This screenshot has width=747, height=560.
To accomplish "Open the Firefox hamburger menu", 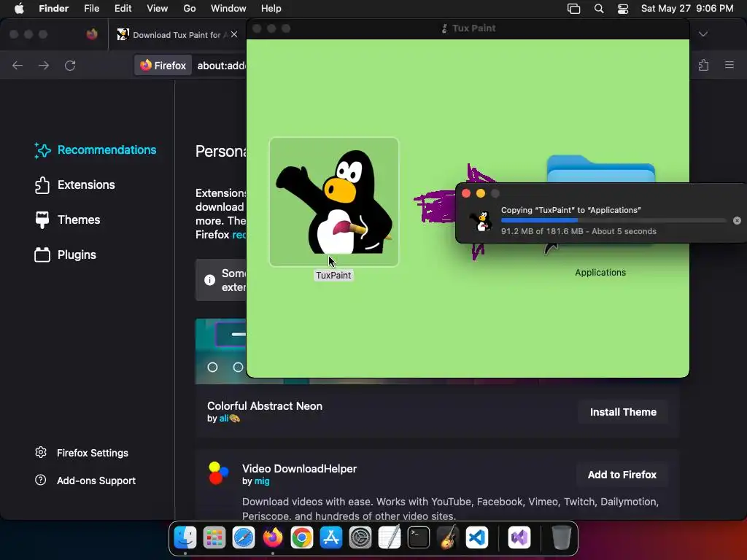I will coord(729,65).
